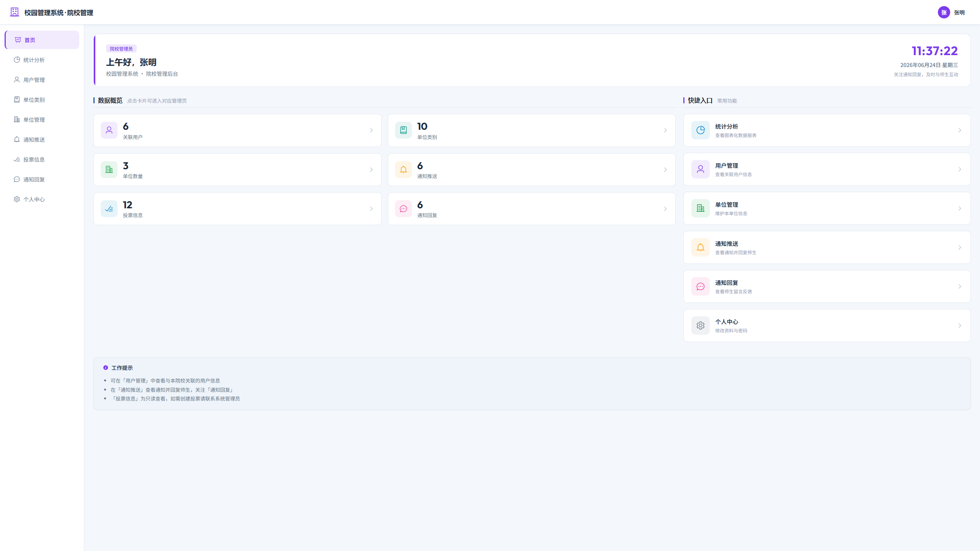Viewport: 980px width, 551px height.
Task: Open 单位类别 card via its chevron arrow
Action: tap(665, 130)
